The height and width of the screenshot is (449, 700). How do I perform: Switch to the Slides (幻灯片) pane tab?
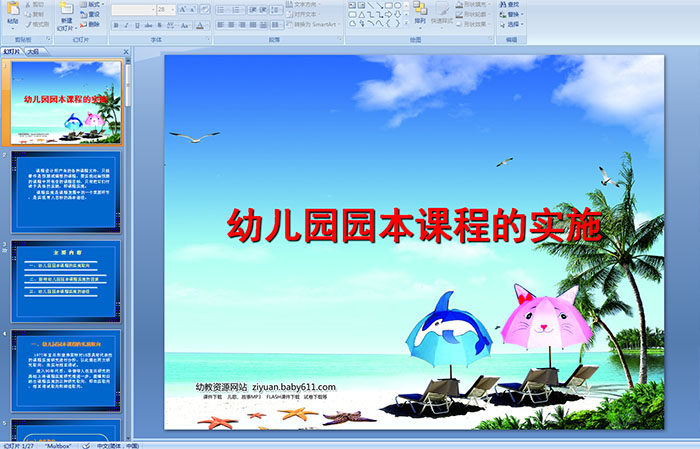12,52
